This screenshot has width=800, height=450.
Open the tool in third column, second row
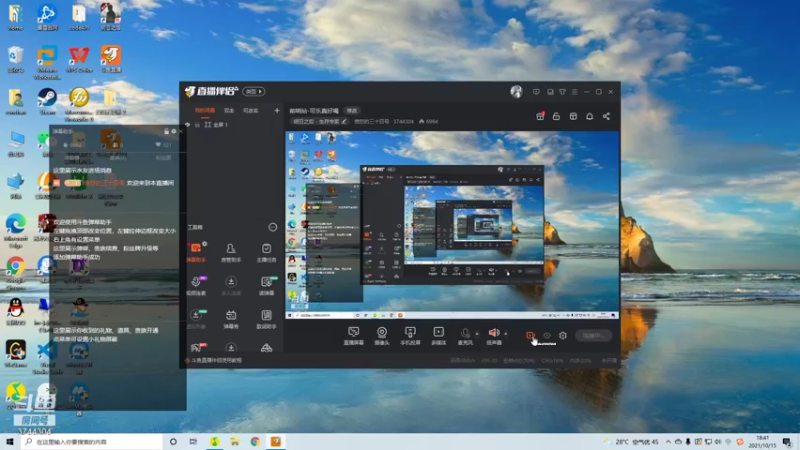pos(266,286)
